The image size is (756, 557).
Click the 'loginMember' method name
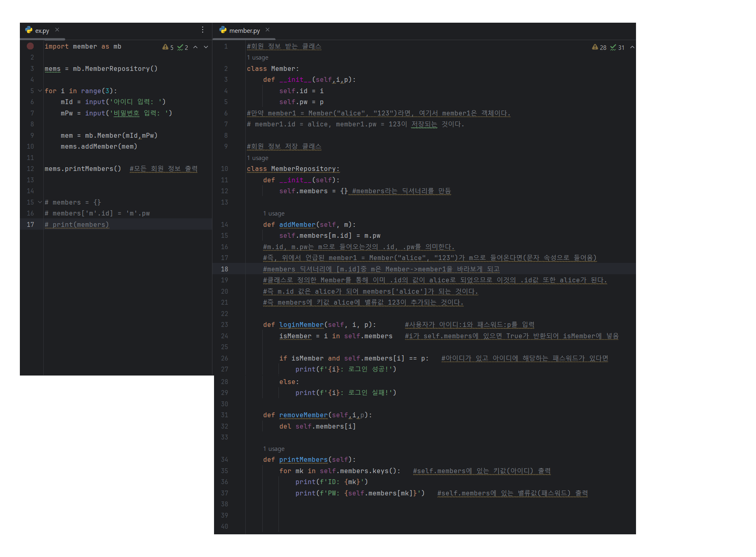pyautogui.click(x=302, y=325)
